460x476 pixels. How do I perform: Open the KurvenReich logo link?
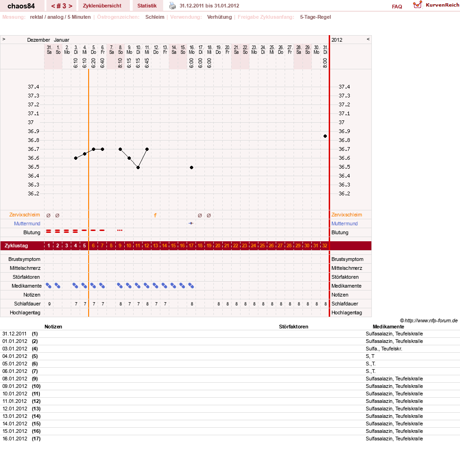click(436, 5)
